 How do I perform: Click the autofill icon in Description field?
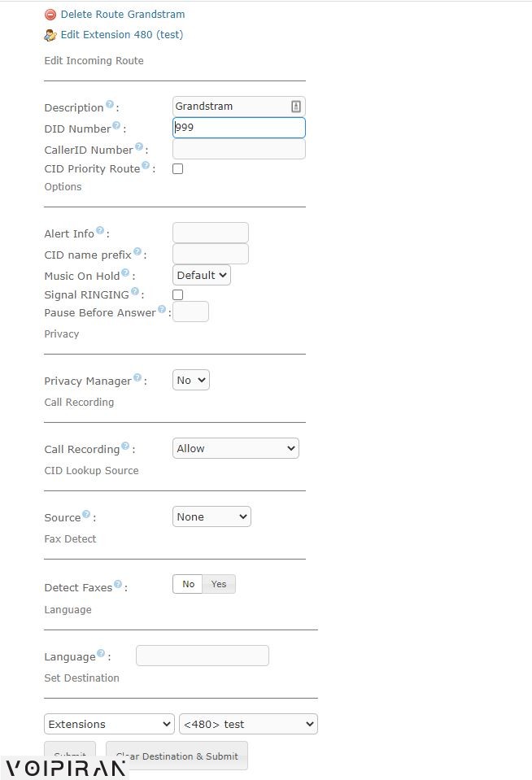click(295, 106)
